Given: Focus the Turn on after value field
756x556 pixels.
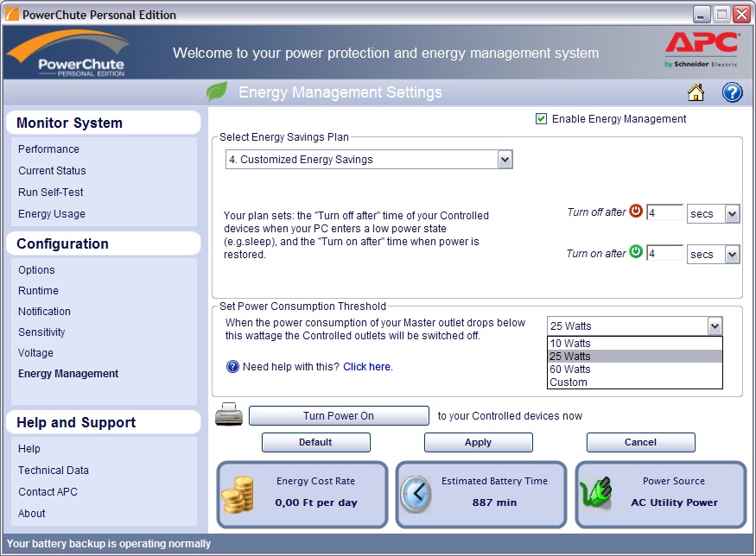Looking at the screenshot, I should 664,254.
